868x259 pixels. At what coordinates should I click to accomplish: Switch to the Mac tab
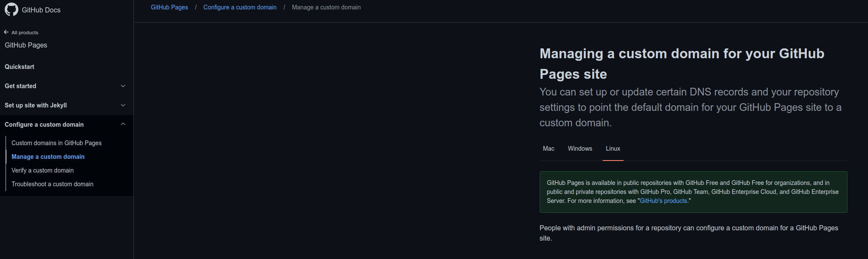click(549, 149)
